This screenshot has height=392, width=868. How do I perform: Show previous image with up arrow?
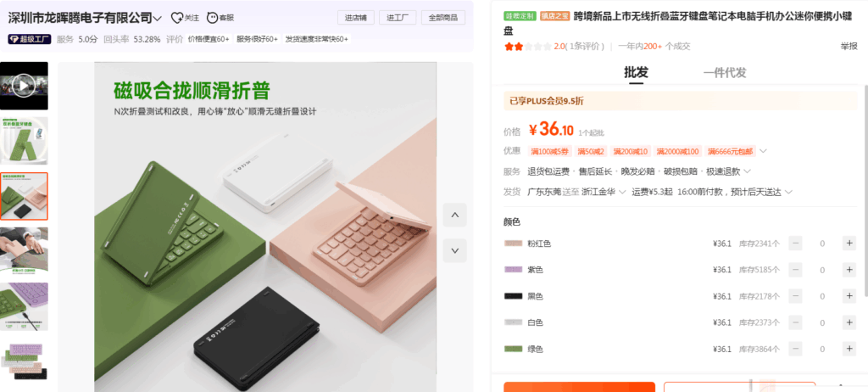coord(455,216)
